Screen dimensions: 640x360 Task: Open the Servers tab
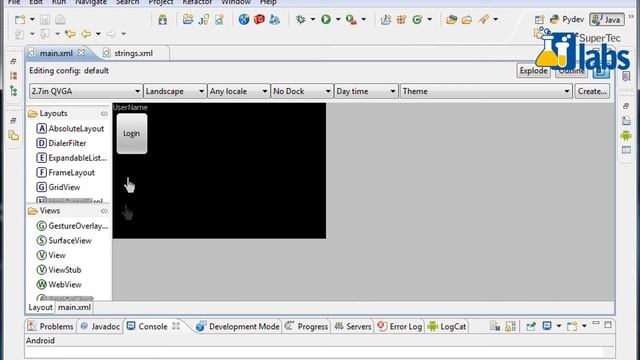(x=353, y=326)
